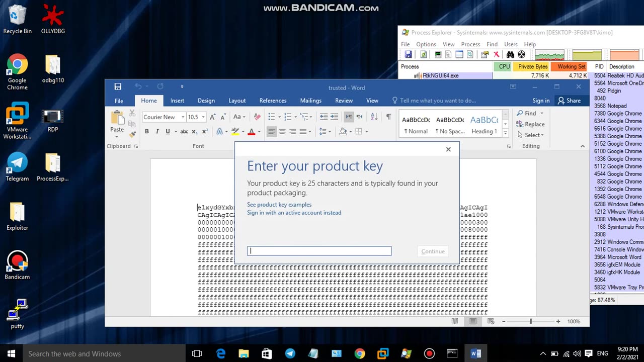Adjust the Word zoom slider handle

pyautogui.click(x=530, y=321)
